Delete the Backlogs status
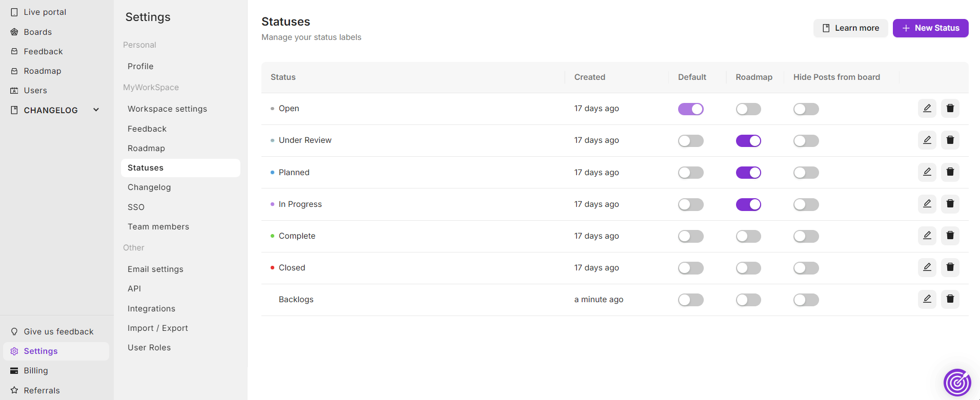Viewport: 980px width, 400px height. click(x=950, y=299)
